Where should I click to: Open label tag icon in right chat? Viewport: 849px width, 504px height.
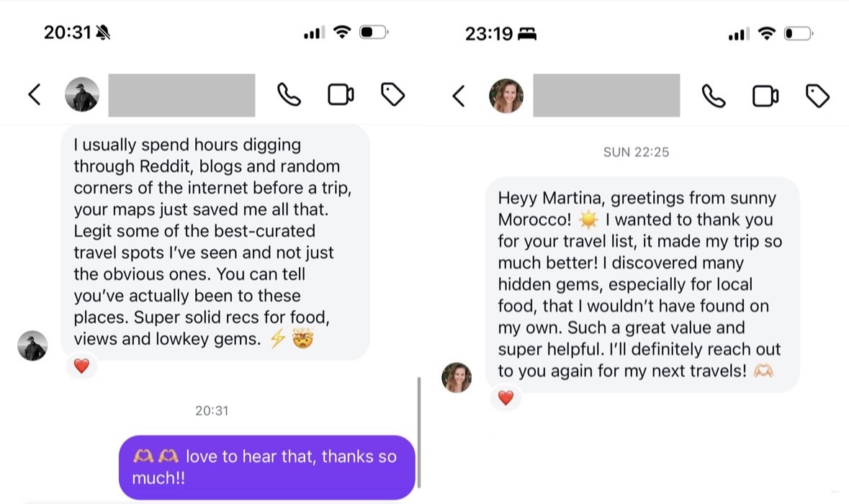click(817, 95)
